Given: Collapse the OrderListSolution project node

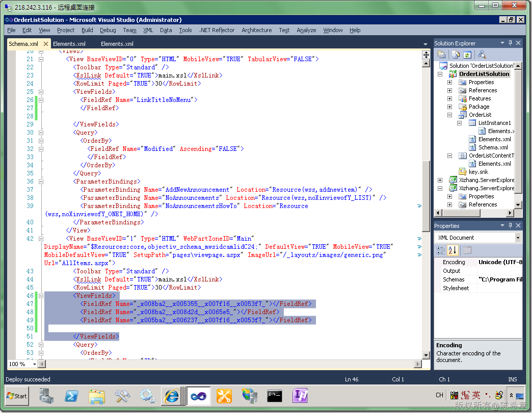Looking at the screenshot, I should click(x=440, y=74).
